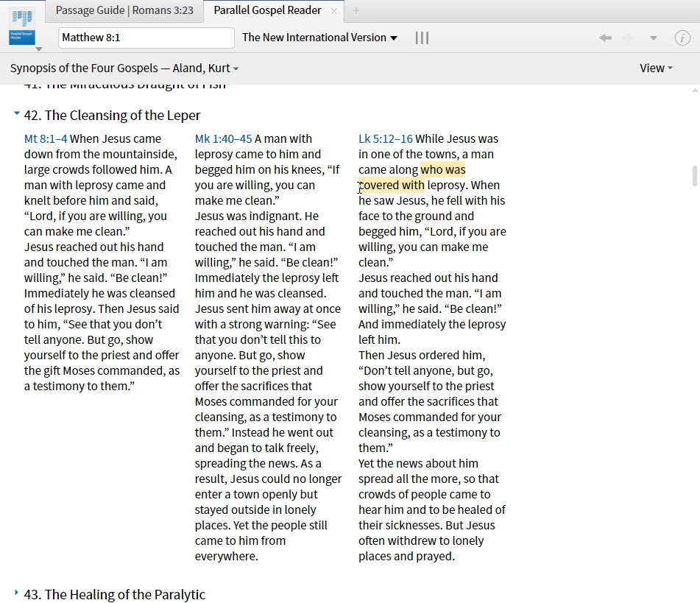Viewport: 700px width, 603px height.
Task: Select the Parallel Gospel Reader tab
Action: coord(267,10)
